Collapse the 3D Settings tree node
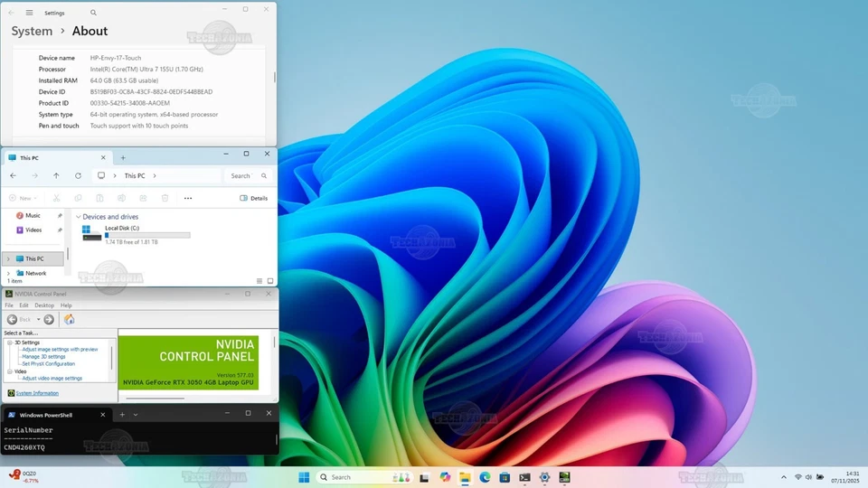Screen dimensions: 868x488 (x=9, y=343)
